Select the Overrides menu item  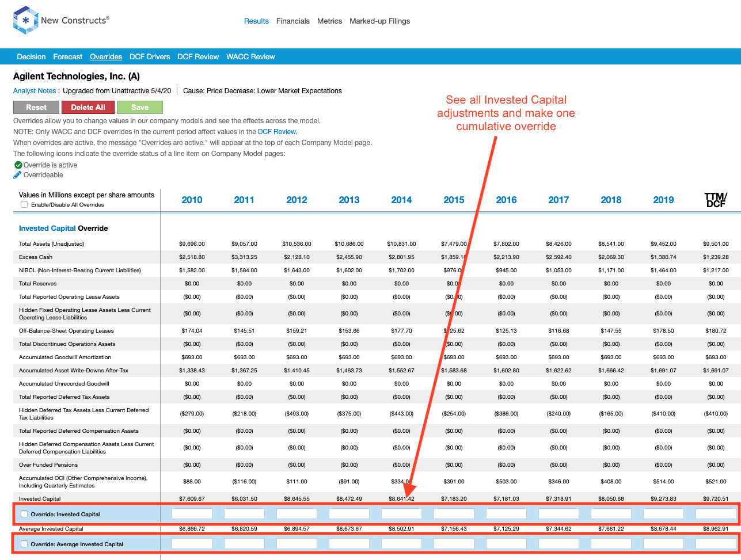click(106, 57)
